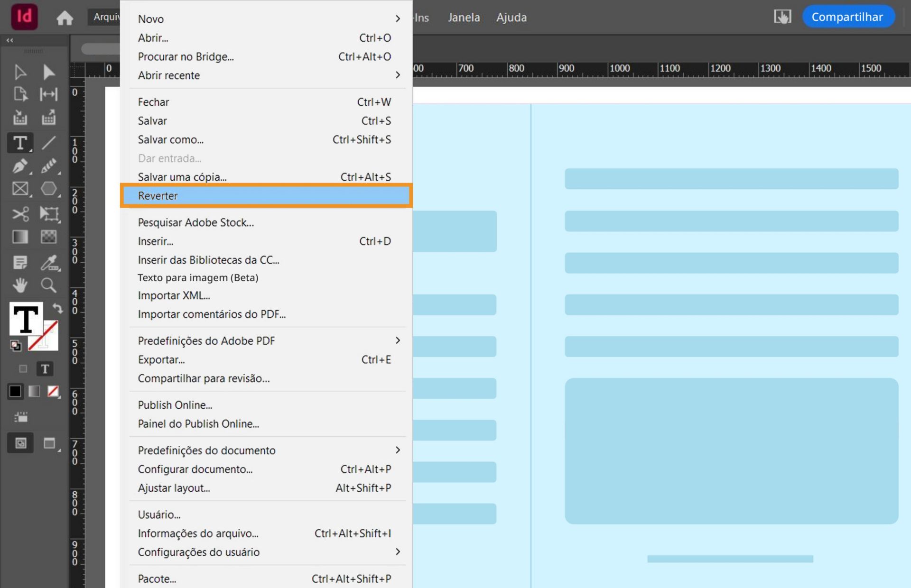Select the Eyedropper tool
Image resolution: width=911 pixels, height=588 pixels.
click(50, 262)
